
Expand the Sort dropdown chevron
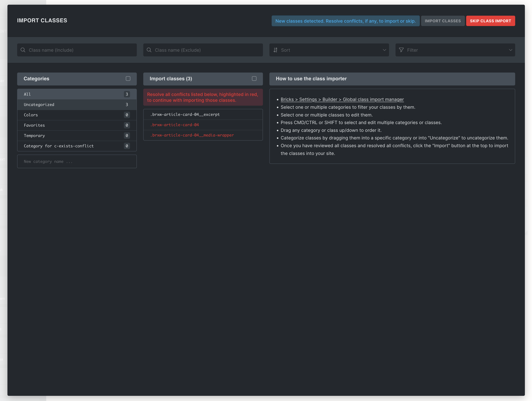point(384,50)
